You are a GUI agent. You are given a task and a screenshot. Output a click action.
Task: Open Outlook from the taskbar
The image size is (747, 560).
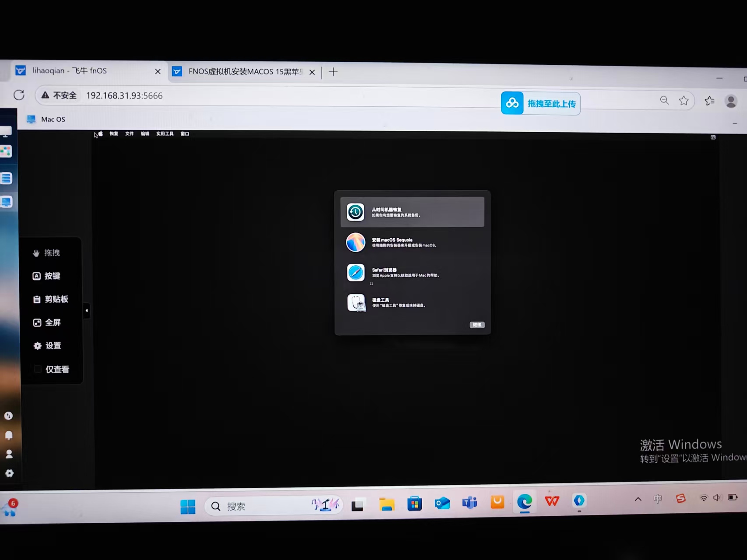click(x=442, y=503)
